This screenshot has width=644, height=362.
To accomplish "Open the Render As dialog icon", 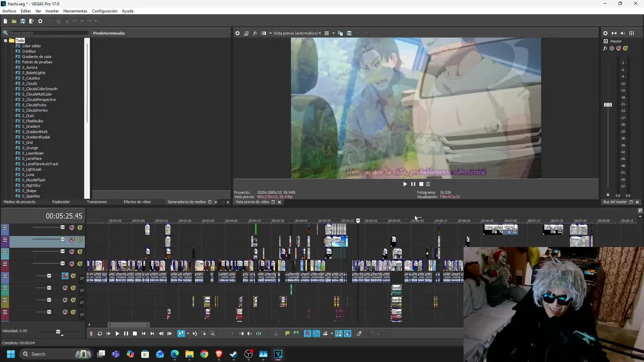I will tap(31, 21).
